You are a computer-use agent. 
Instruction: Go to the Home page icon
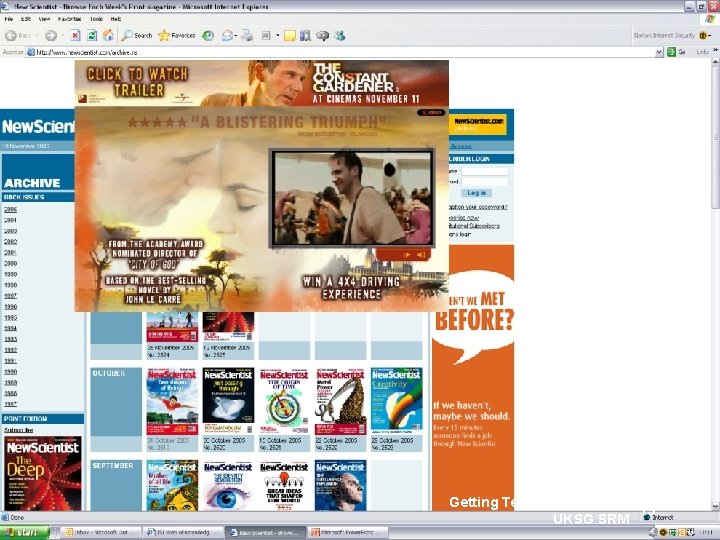108,35
